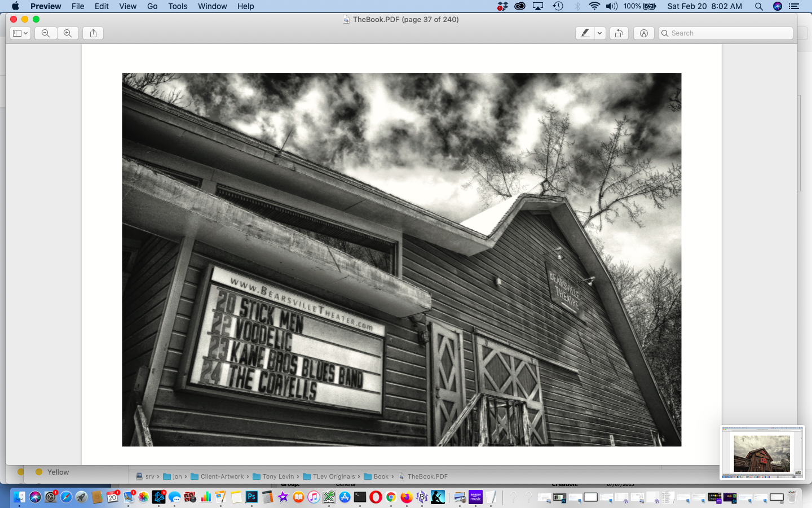Screen dimensions: 812x508
Task: Open Music app from the Dock
Action: click(x=314, y=497)
